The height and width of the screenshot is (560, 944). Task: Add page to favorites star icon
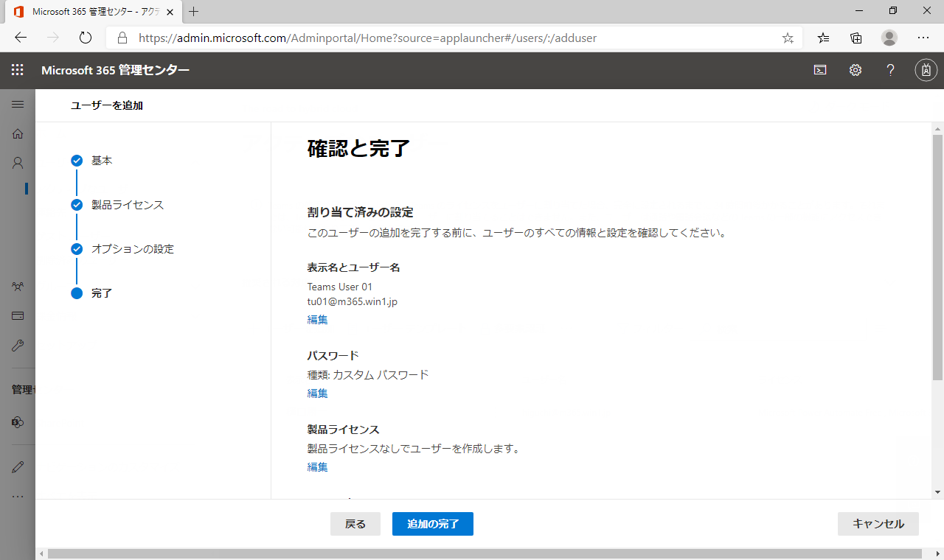pyautogui.click(x=788, y=38)
